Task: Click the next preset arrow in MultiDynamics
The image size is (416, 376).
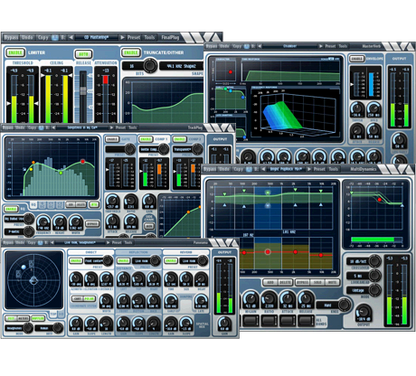Action: [309, 169]
